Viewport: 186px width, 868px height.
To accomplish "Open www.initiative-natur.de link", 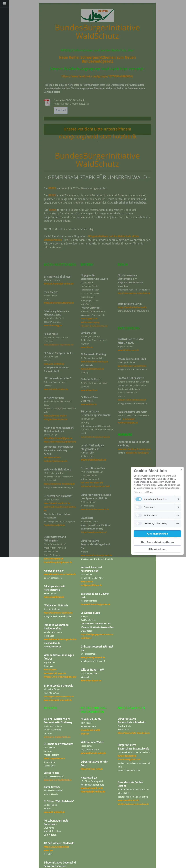I will (x=128, y=350).
